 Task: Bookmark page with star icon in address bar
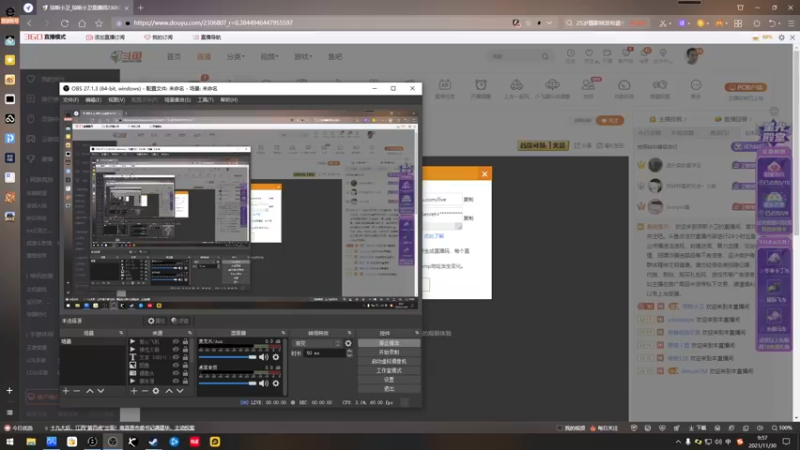click(x=99, y=23)
